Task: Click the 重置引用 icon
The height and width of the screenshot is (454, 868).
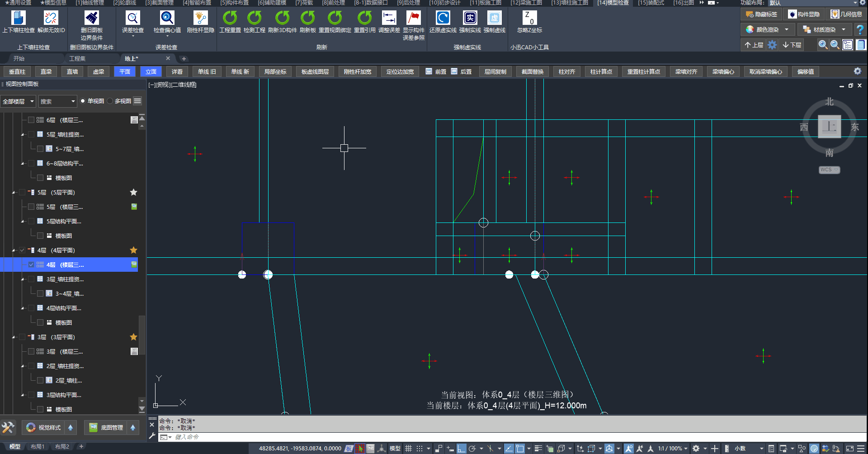Action: (x=365, y=18)
